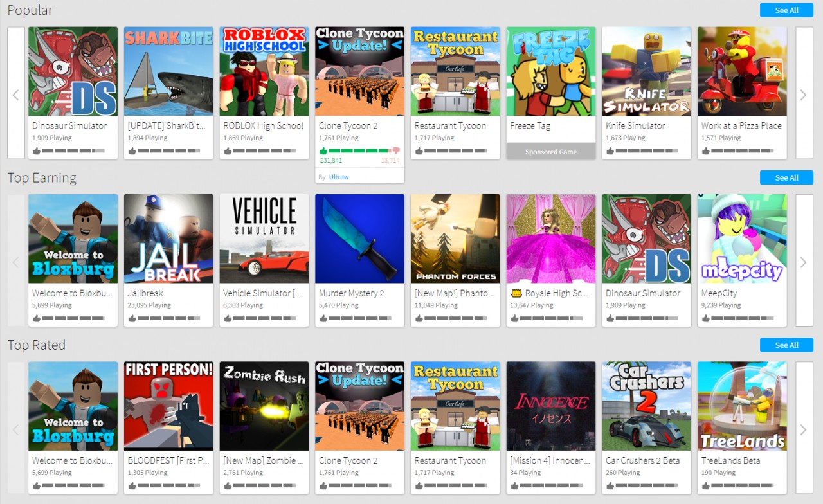This screenshot has width=823, height=504.
Task: Click the Murder Mystery 2 title
Action: click(352, 293)
